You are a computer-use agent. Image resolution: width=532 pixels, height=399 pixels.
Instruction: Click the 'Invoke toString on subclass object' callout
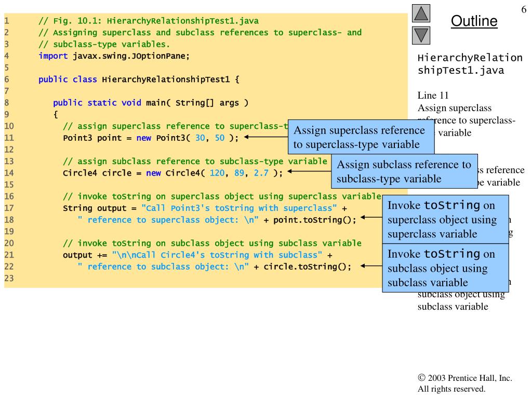tap(445, 268)
